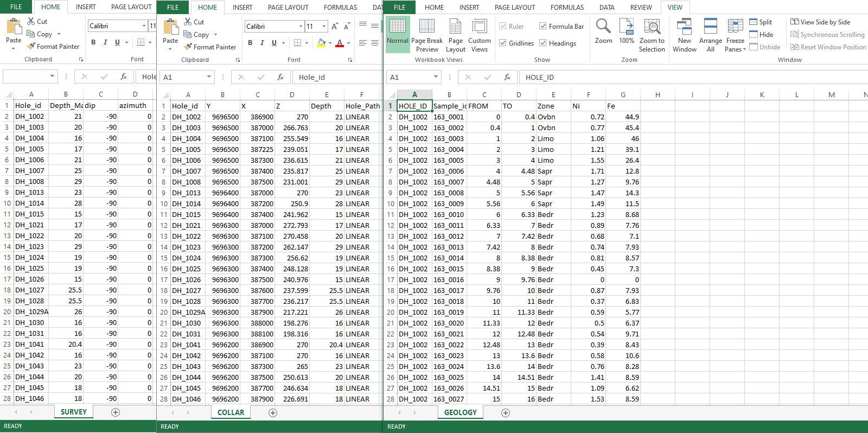Screen dimensions: 868x433
Task: Open font size dropdown in COLLAR window
Action: (x=324, y=26)
